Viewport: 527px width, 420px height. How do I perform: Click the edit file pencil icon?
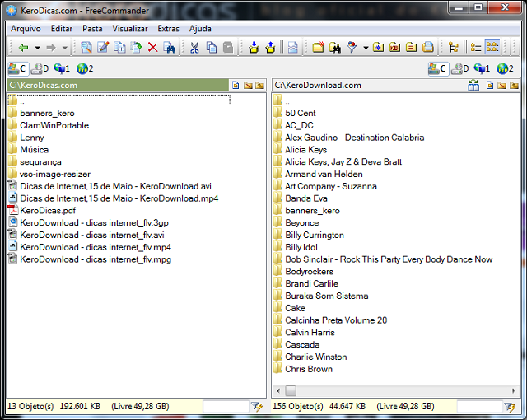[103, 48]
